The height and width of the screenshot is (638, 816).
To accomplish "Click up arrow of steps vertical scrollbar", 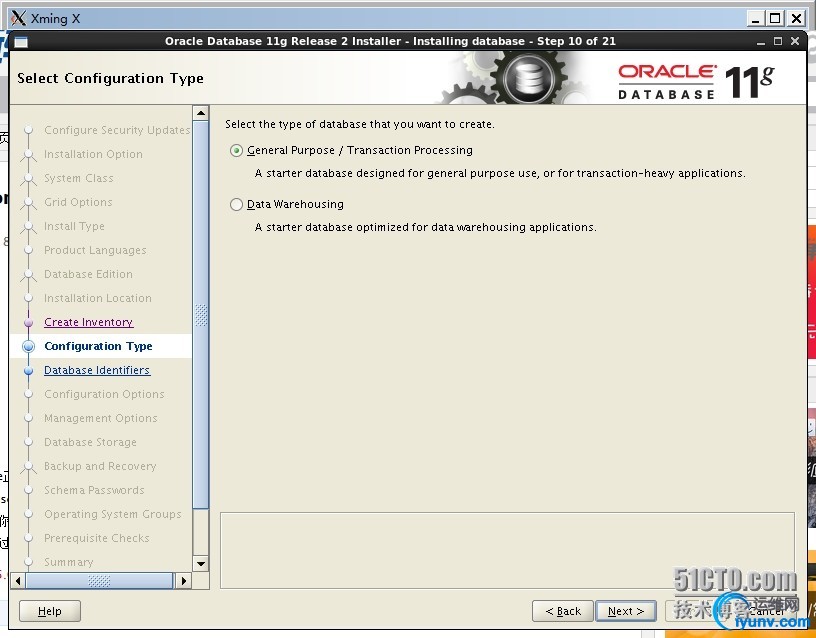I will (200, 112).
